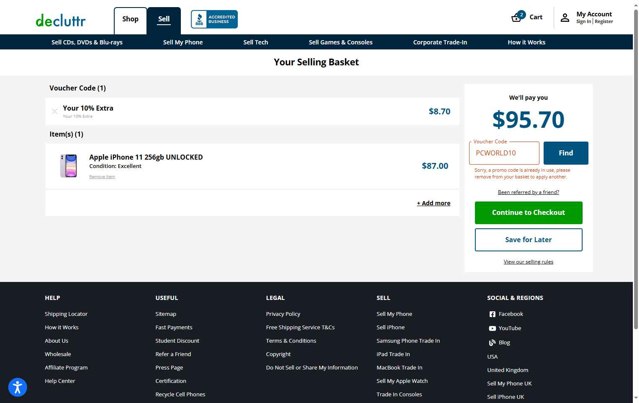Screen dimensions: 639x403
Task: Open MacBook Trade In footer link
Action: pos(399,368)
